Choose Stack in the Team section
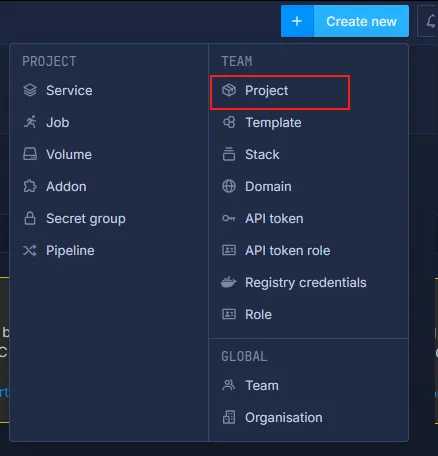The height and width of the screenshot is (456, 438). pos(262,154)
